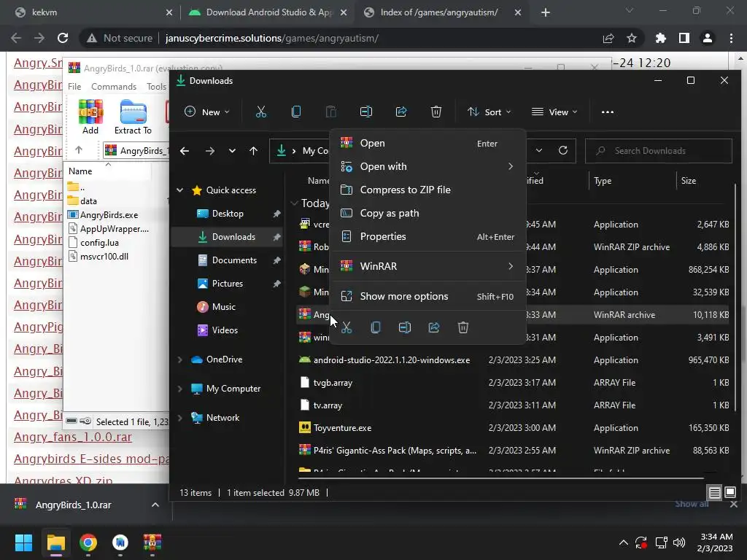
Task: Click the volume icon in system tray
Action: click(x=679, y=542)
